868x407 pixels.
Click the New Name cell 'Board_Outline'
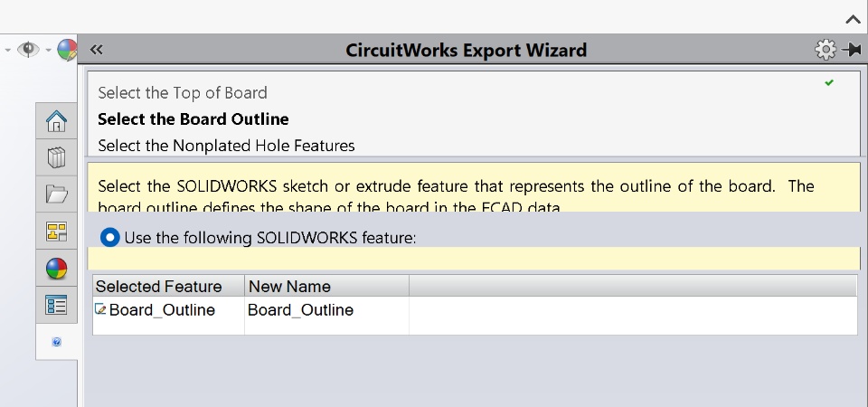[300, 310]
